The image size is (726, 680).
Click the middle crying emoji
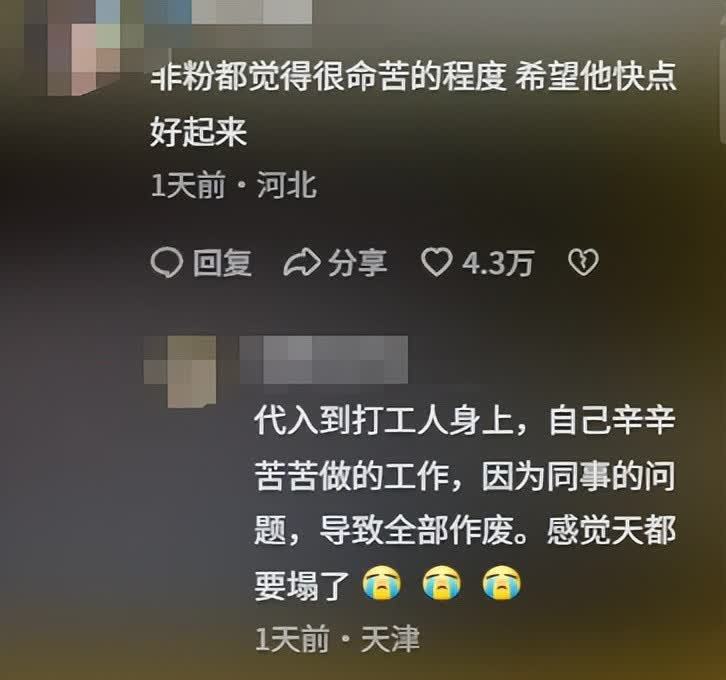pos(442,584)
